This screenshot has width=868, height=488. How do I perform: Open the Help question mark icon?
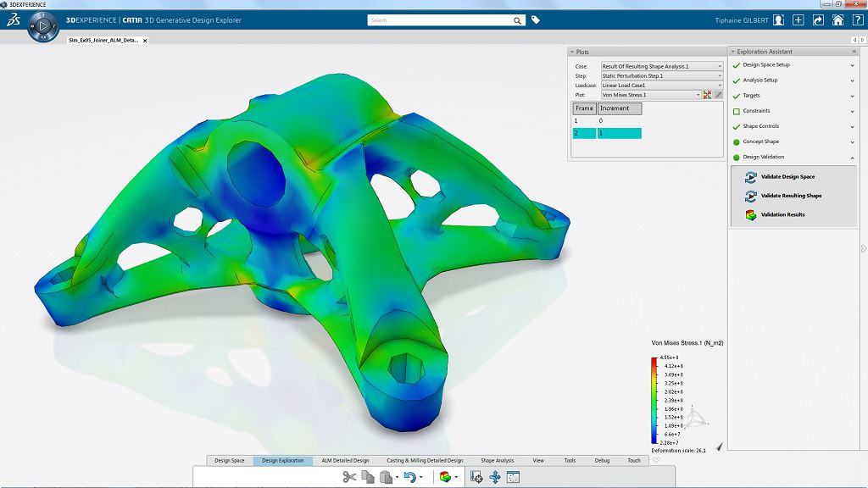[857, 20]
